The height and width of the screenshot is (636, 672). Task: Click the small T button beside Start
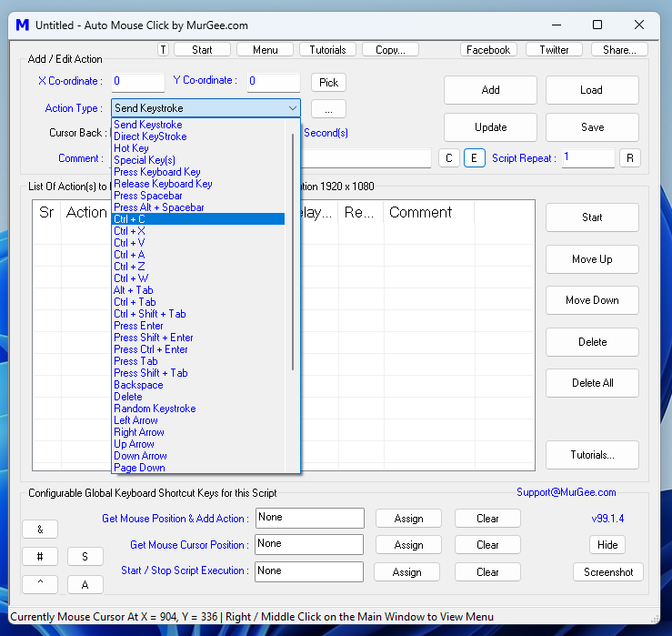pos(163,50)
